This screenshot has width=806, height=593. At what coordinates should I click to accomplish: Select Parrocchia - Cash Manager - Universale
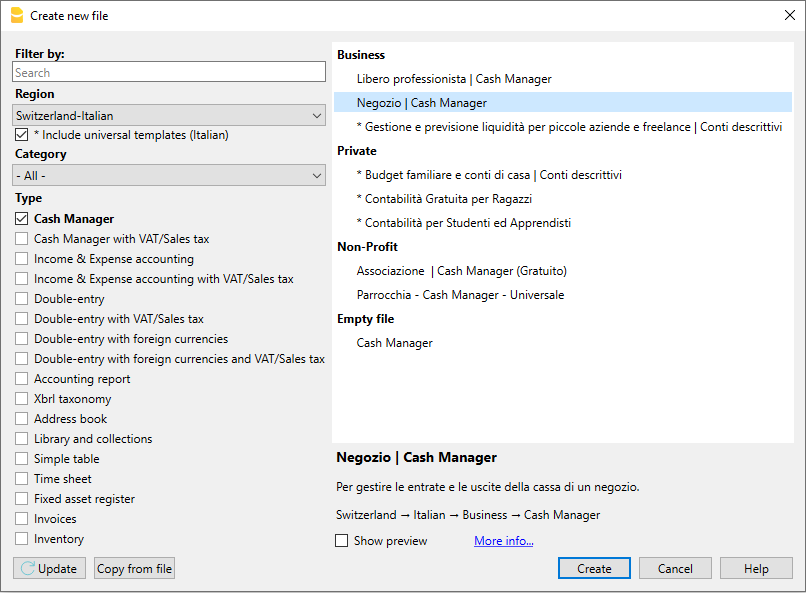point(563,295)
